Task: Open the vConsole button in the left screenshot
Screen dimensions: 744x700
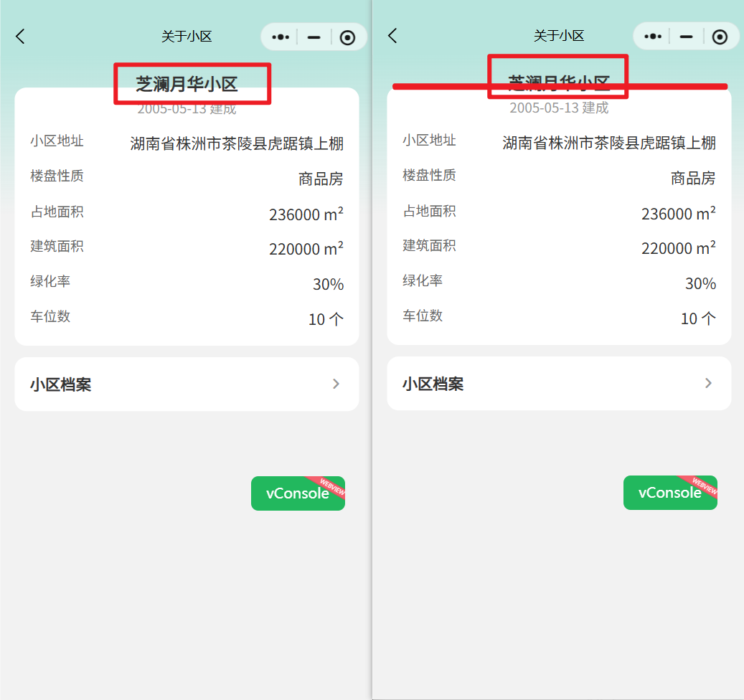Action: 298,493
